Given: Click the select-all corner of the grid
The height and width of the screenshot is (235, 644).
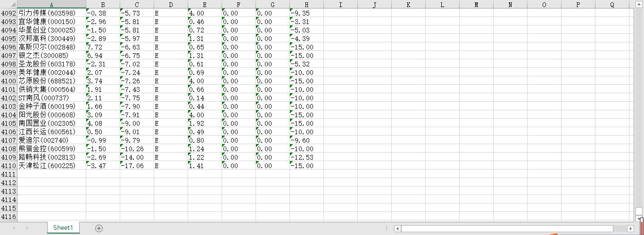Looking at the screenshot, I should coord(8,4).
